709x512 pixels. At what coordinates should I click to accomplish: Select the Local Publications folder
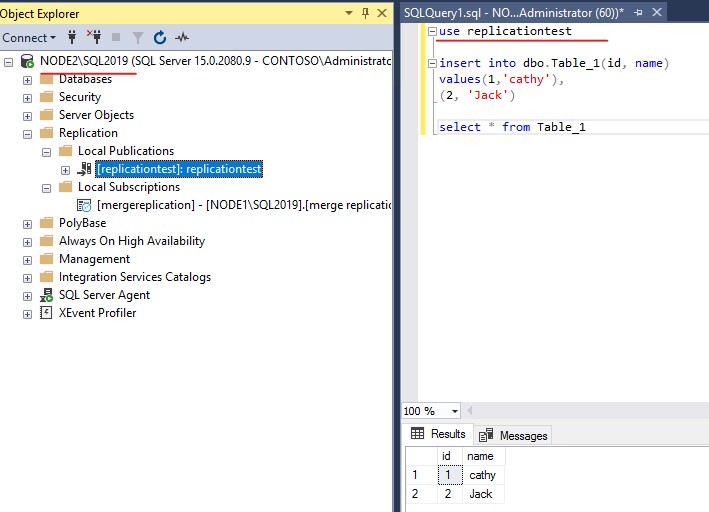pos(126,151)
